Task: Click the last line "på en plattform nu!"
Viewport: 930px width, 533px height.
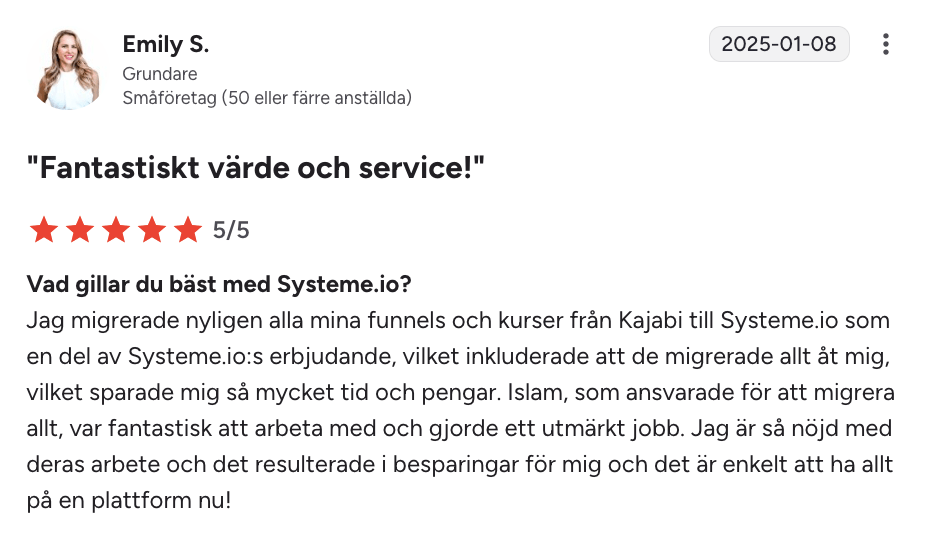Action: 129,497
